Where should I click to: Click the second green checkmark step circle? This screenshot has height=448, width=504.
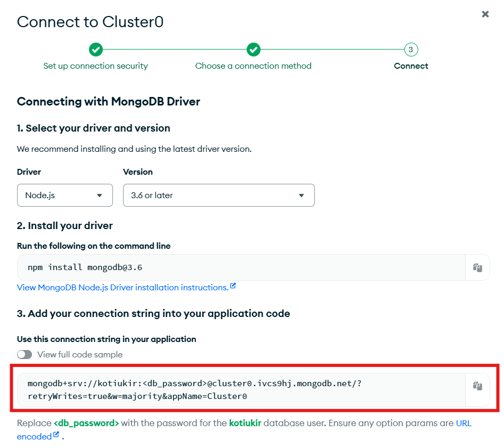pos(254,50)
